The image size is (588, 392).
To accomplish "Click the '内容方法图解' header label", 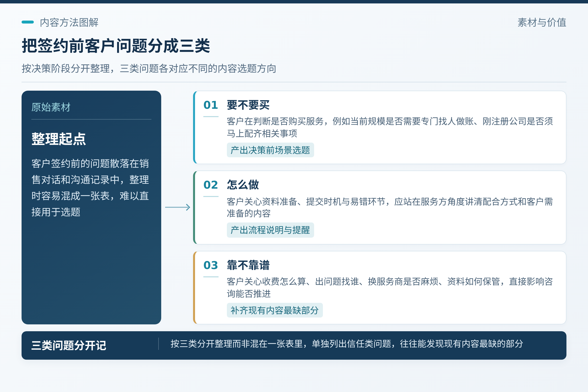I will pos(69,23).
